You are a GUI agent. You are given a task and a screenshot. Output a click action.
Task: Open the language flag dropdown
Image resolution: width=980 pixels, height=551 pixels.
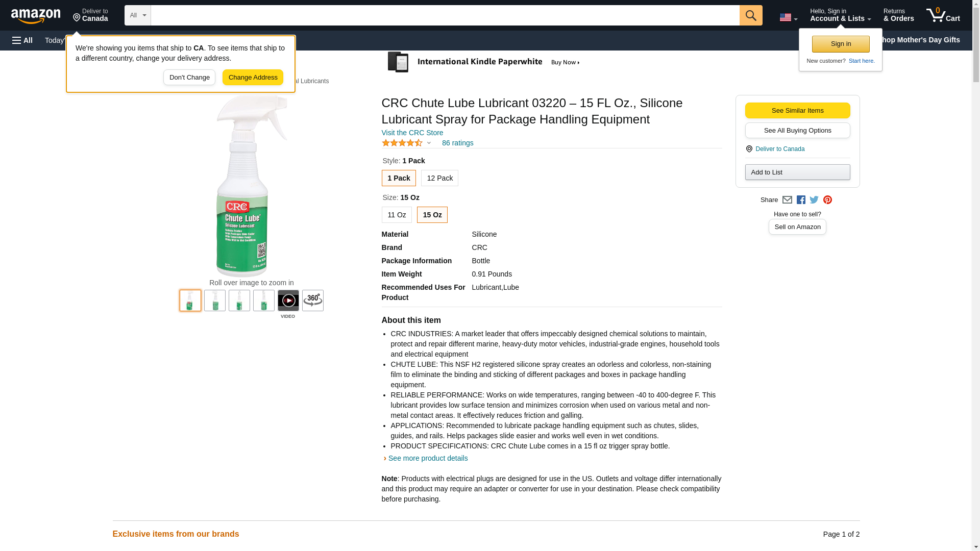click(x=788, y=17)
